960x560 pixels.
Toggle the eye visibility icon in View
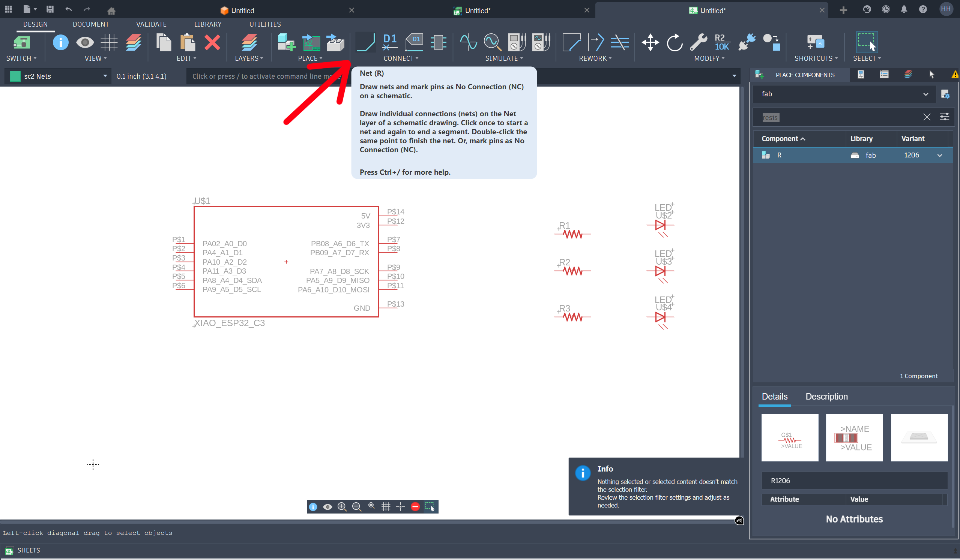[84, 42]
